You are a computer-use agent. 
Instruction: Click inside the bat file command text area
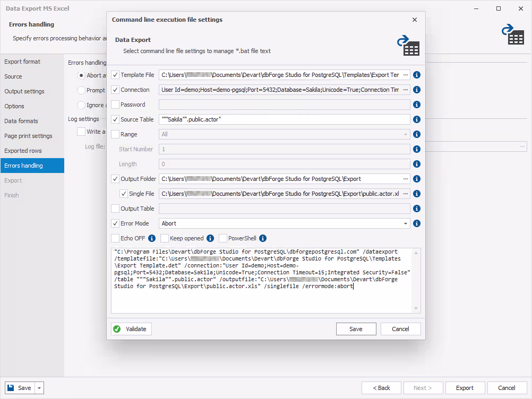[x=261, y=281]
